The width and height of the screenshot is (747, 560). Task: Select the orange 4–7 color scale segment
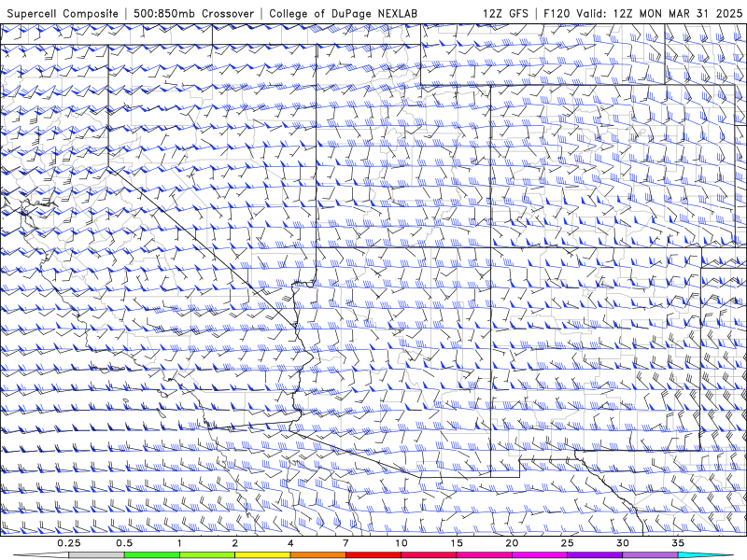pos(317,555)
